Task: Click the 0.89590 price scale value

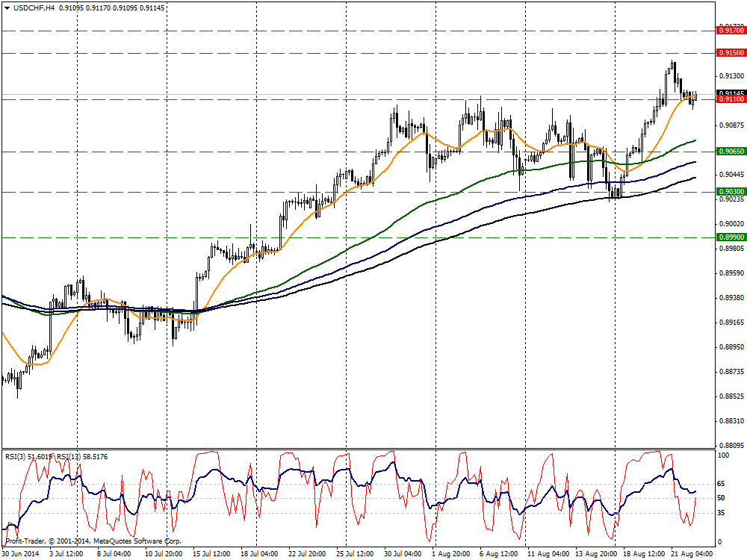Action: pyautogui.click(x=731, y=273)
